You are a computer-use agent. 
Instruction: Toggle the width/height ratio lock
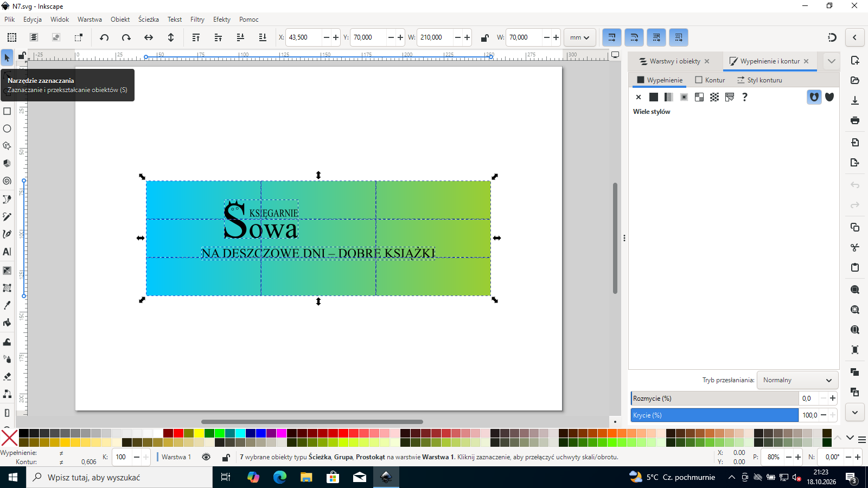pyautogui.click(x=484, y=37)
